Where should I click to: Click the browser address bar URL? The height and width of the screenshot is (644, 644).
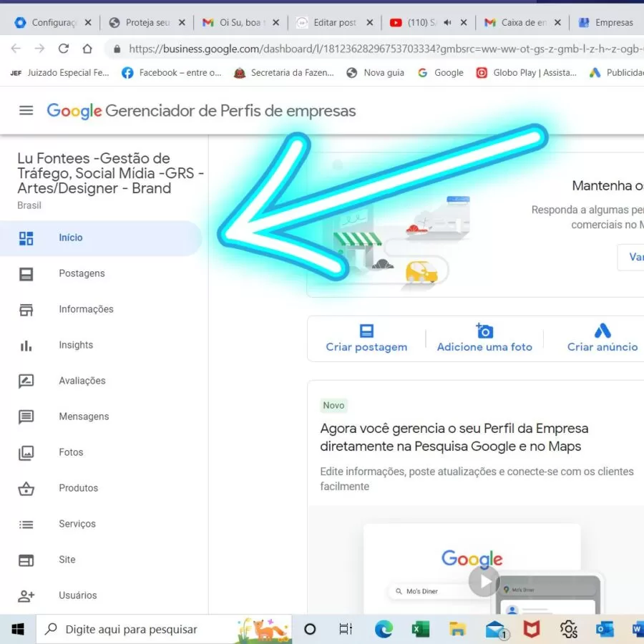tap(385, 49)
